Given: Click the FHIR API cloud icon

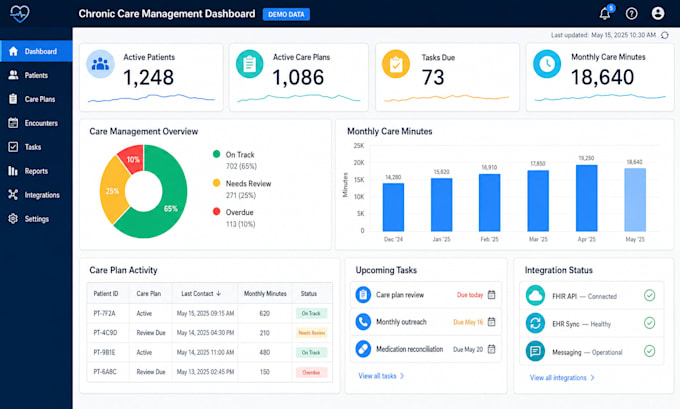Looking at the screenshot, I should pos(535,296).
